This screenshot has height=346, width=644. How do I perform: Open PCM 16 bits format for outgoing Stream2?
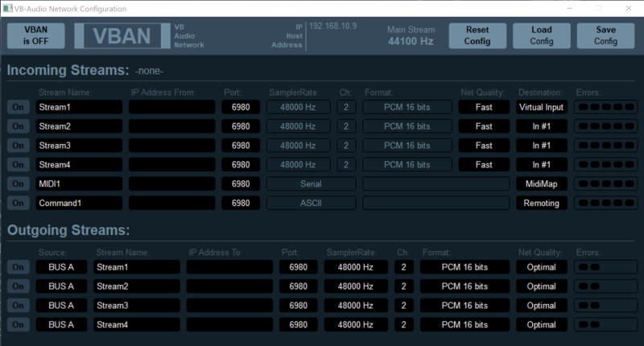coord(464,286)
